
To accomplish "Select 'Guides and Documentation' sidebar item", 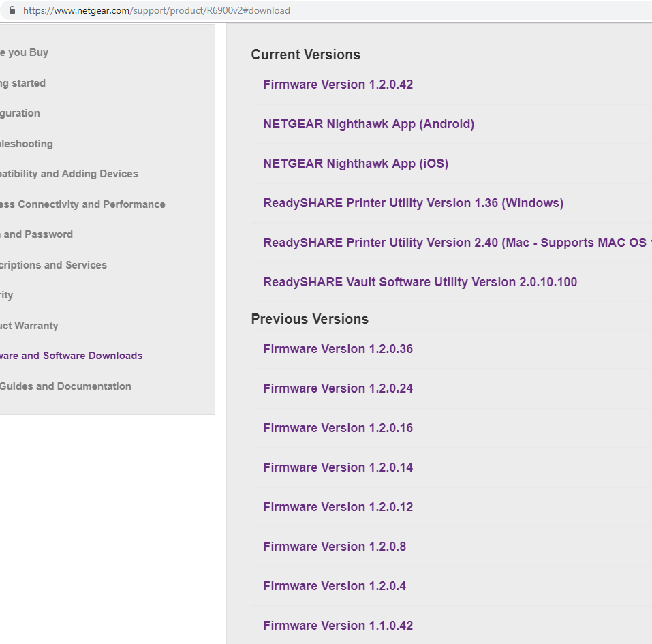I will click(x=65, y=386).
